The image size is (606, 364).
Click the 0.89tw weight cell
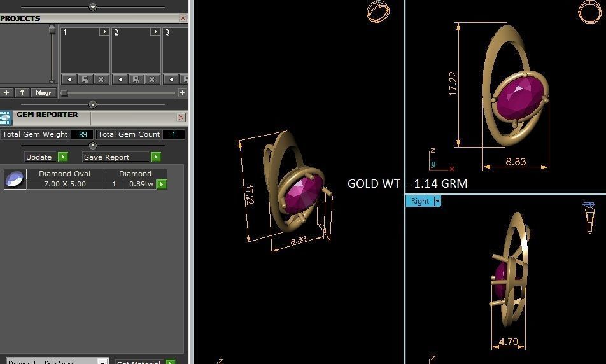tap(141, 184)
